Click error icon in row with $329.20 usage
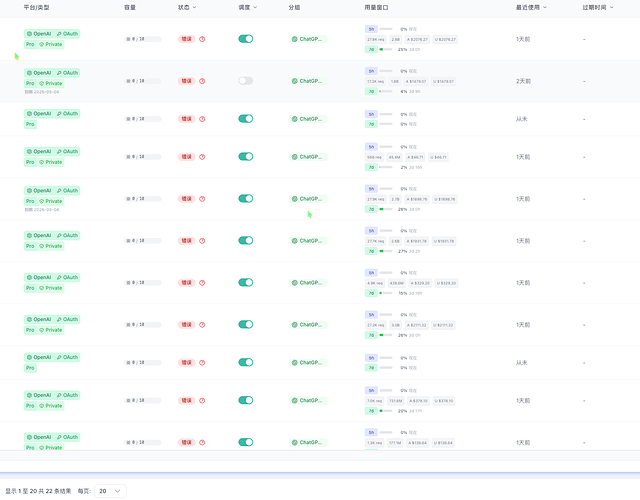Screen dimensions: 640x500 (x=202, y=283)
